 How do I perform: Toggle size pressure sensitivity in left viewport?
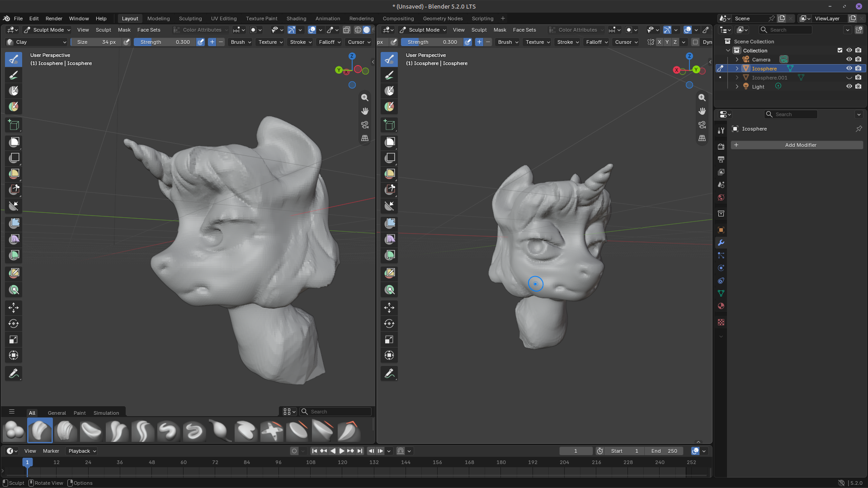[x=127, y=42]
